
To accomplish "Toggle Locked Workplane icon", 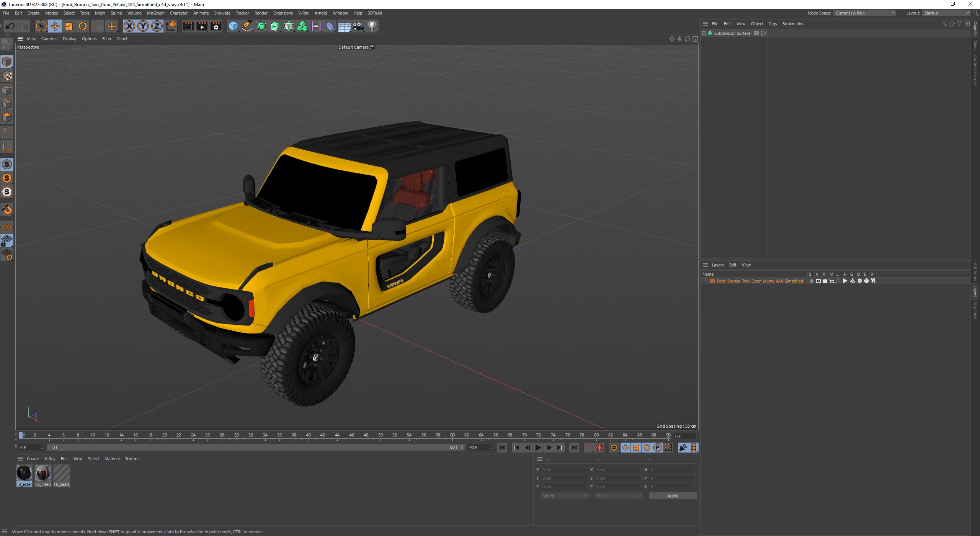I will [7, 241].
